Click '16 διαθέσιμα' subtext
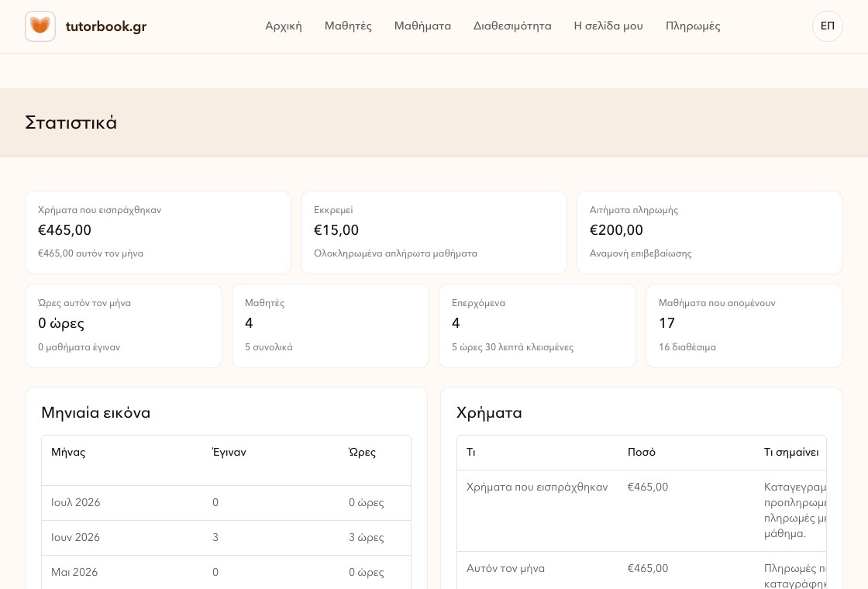 687,347
